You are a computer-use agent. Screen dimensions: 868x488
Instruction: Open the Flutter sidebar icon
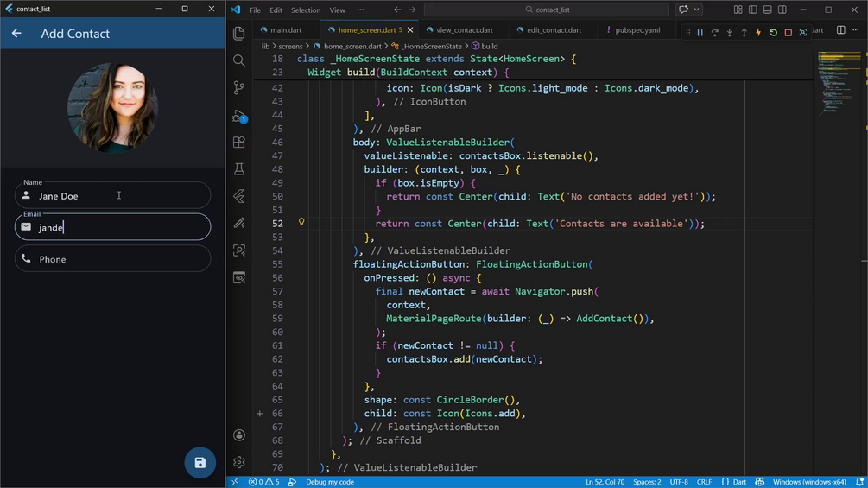point(239,196)
